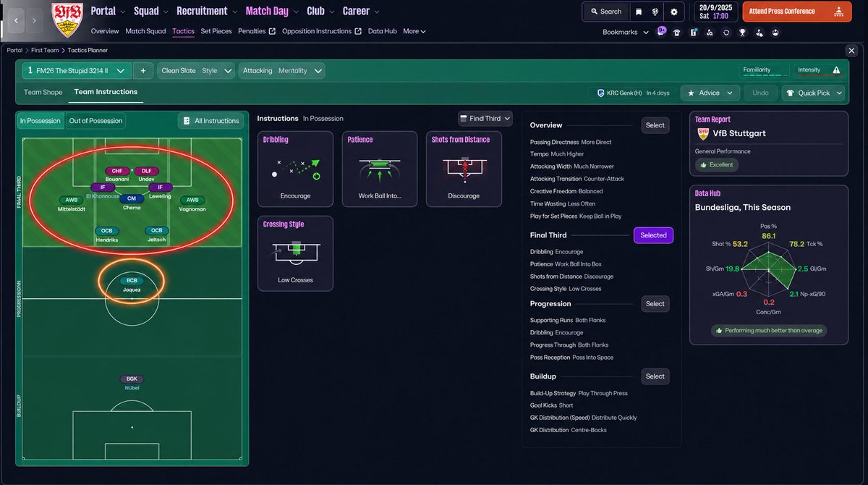Click the KRC Genk (H) next match button
Screen dimensions: 868x485
click(633, 93)
